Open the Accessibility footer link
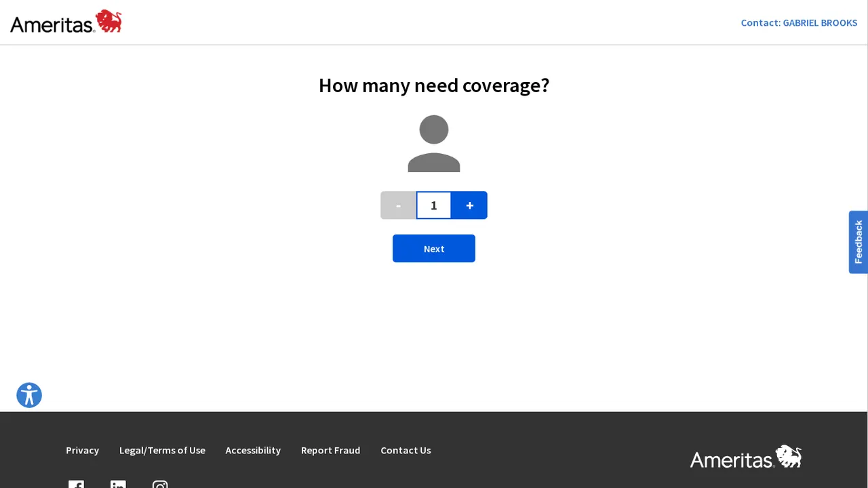868x488 pixels. tap(253, 450)
